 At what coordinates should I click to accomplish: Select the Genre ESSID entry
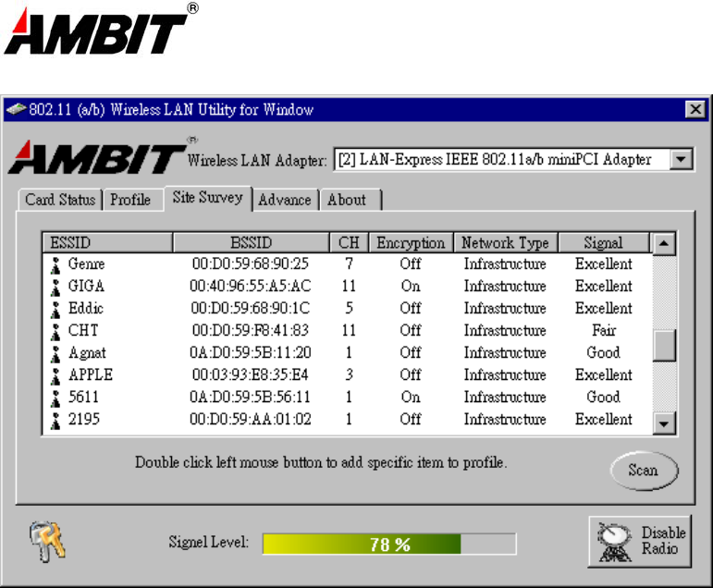tap(86, 263)
